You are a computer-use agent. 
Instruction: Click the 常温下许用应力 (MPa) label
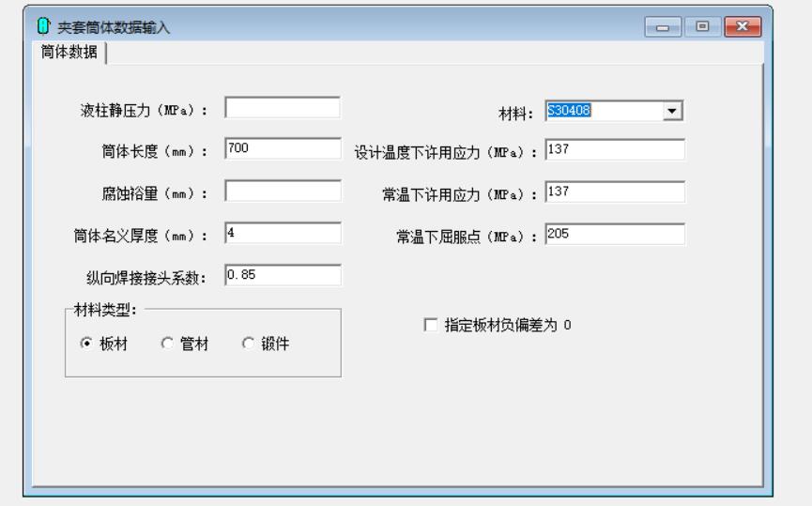(x=459, y=195)
